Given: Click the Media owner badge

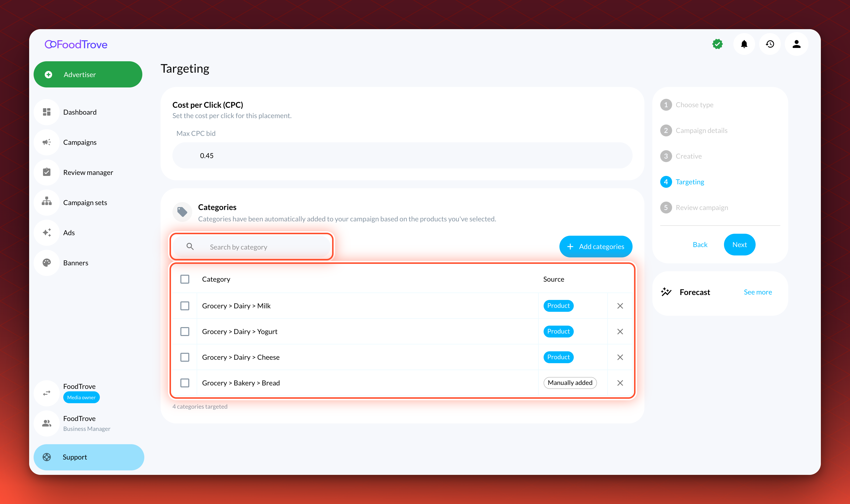Looking at the screenshot, I should (x=82, y=397).
